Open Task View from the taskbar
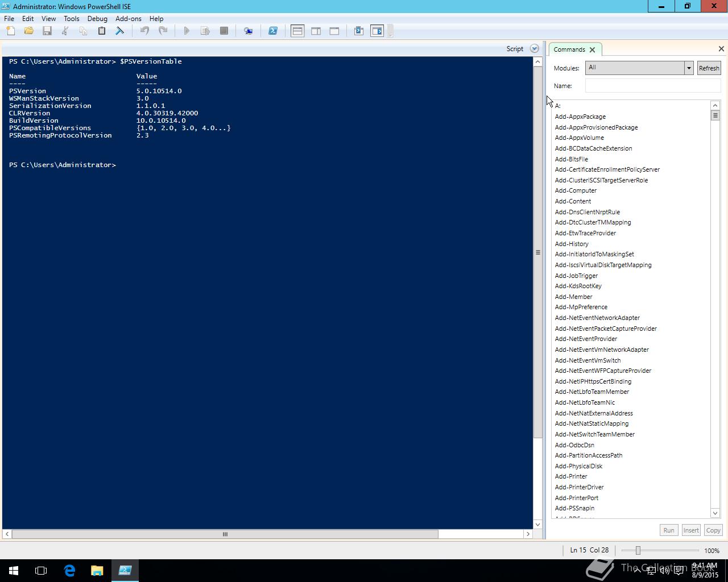 click(41, 571)
